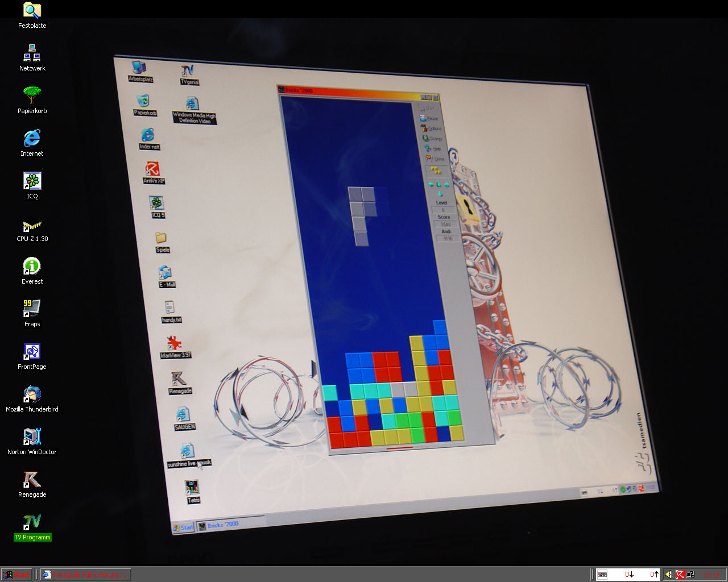
Task: Open the network connection tray icon
Action: point(690,575)
